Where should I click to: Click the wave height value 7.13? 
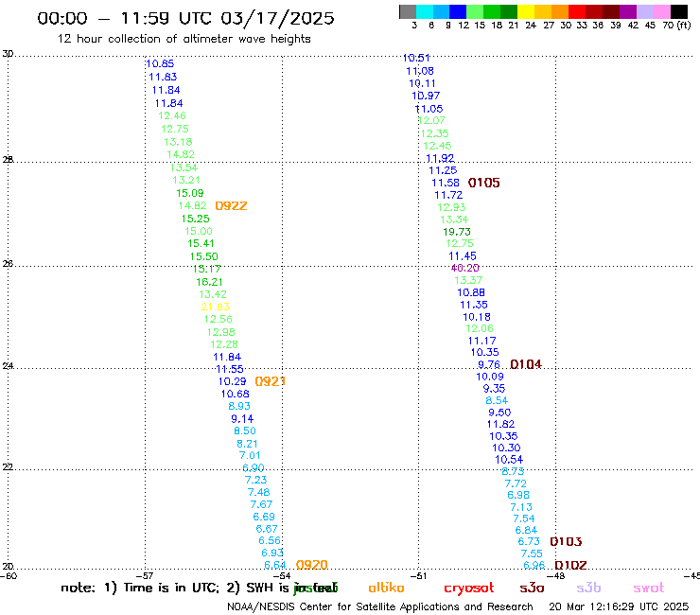click(x=521, y=507)
